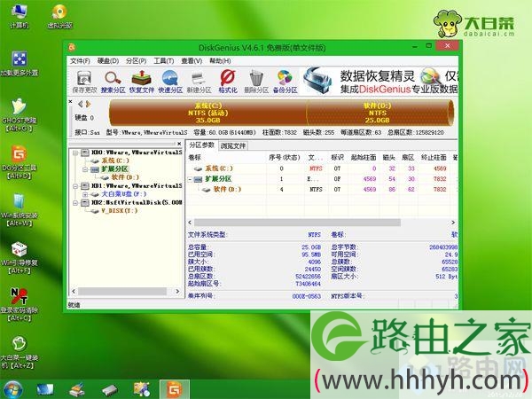Open the File (文件) menu
Screen dimensions: 532x399
(x=80, y=61)
